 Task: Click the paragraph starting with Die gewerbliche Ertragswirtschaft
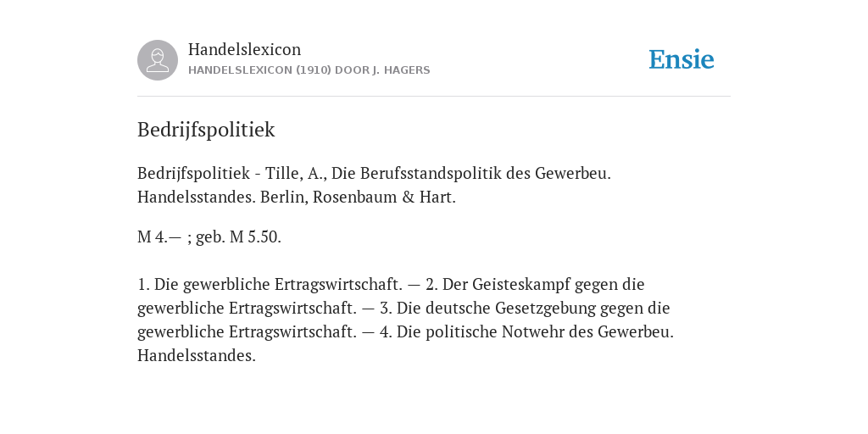[x=405, y=320]
